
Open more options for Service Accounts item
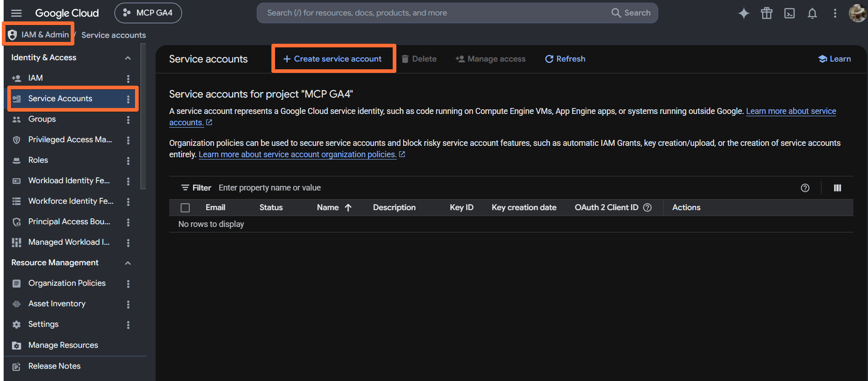point(128,99)
